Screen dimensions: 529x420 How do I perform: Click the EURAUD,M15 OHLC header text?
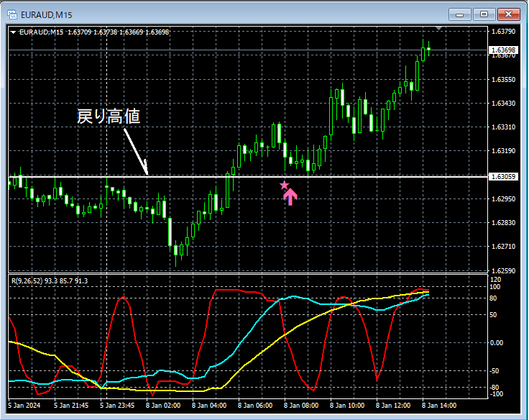coord(94,32)
